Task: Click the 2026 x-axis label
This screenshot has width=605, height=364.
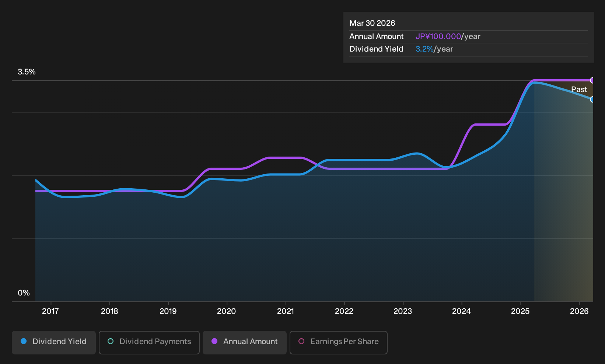Action: click(579, 311)
